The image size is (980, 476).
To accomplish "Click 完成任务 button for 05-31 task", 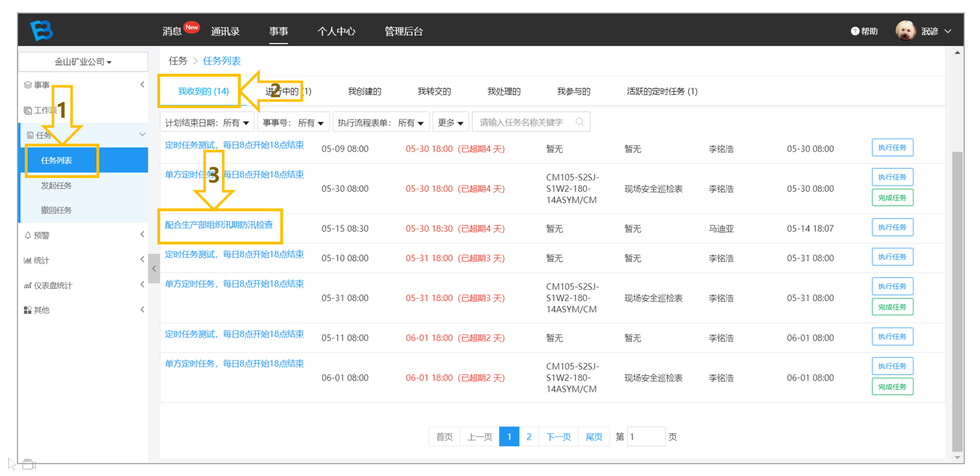I will (x=892, y=307).
